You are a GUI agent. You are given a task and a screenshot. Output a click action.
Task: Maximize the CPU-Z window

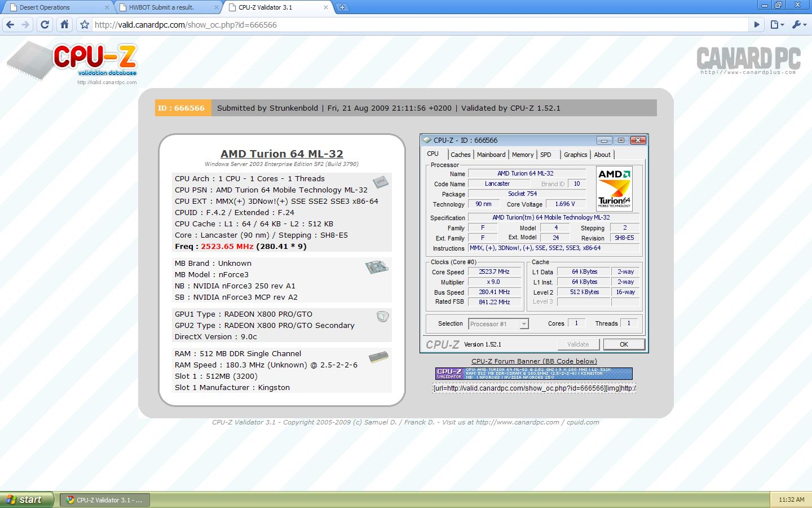(x=621, y=140)
